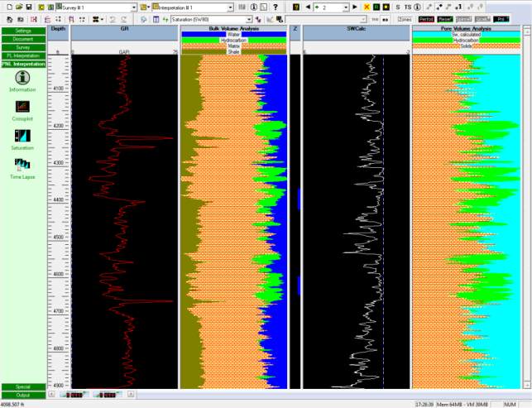Screen dimensions: 532x408
Task: Click the red Perfos button
Action: (x=426, y=20)
